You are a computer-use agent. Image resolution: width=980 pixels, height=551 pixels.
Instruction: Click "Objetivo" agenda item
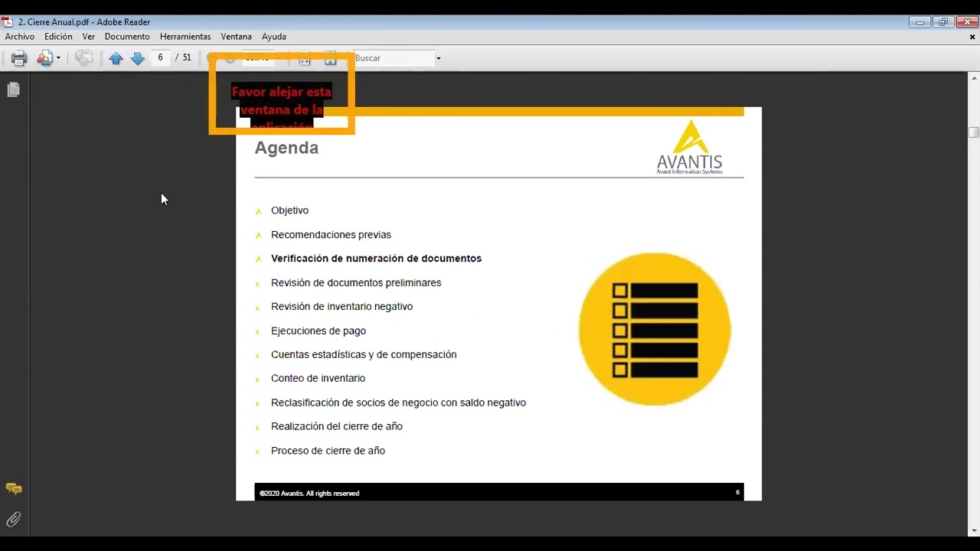(289, 210)
